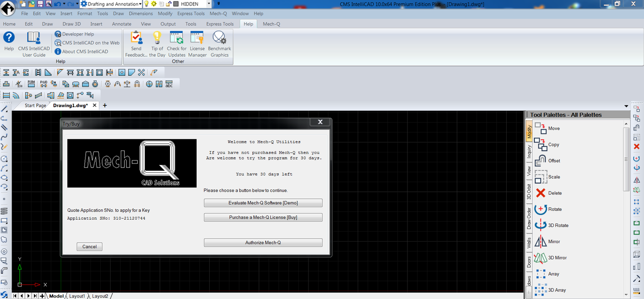Viewport: 644px width, 299px height.
Task: Select the Move tool in Tool Palettes
Action: tap(547, 128)
